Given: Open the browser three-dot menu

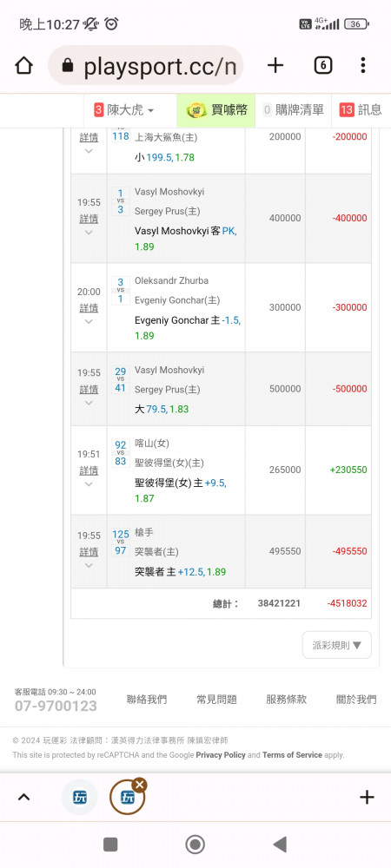Looking at the screenshot, I should [362, 65].
